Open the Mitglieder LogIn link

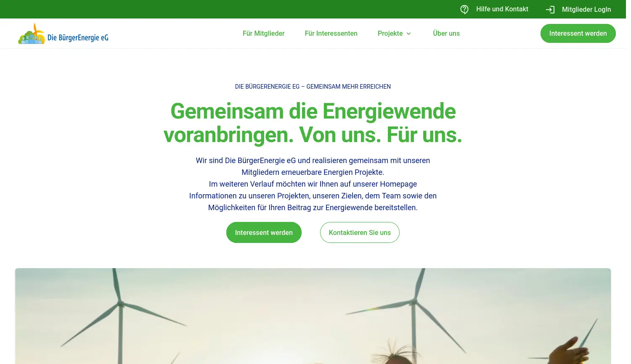point(586,9)
